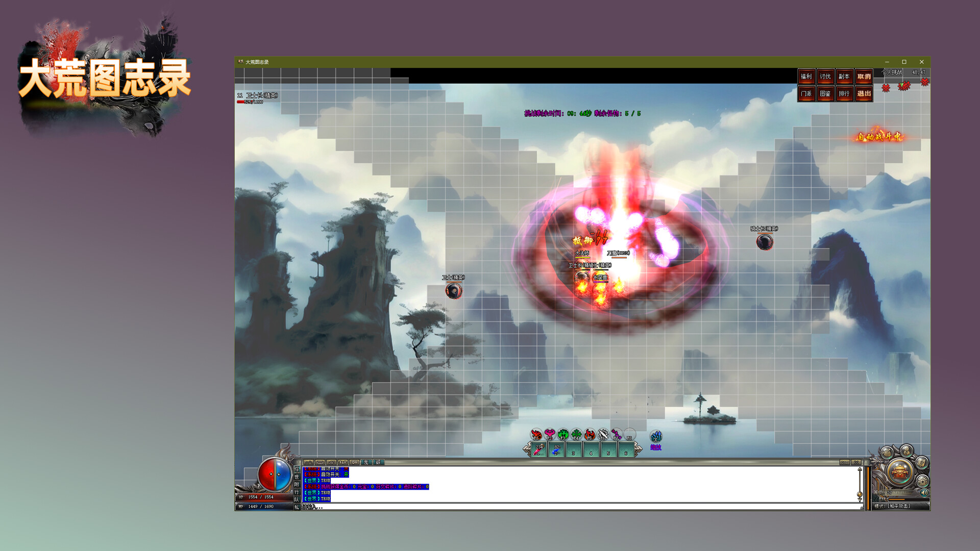Cast the F7 purple arrow skill
The width and height of the screenshot is (980, 551).
[617, 434]
